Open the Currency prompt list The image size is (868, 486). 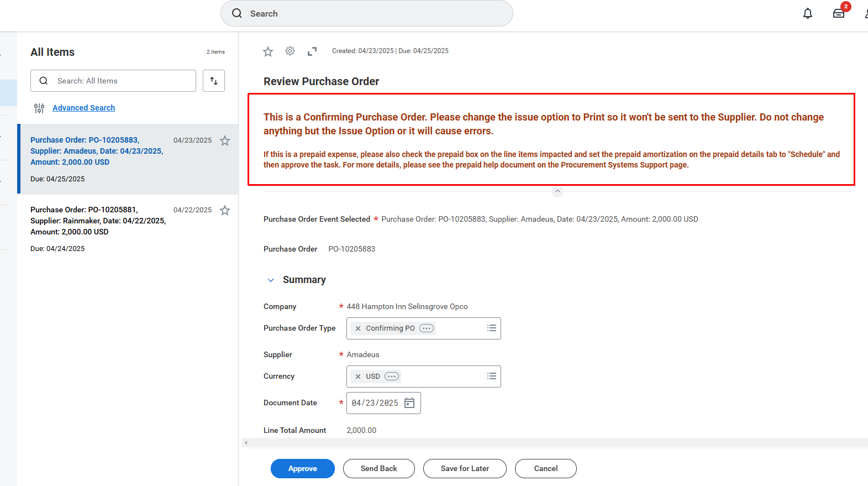coord(491,377)
